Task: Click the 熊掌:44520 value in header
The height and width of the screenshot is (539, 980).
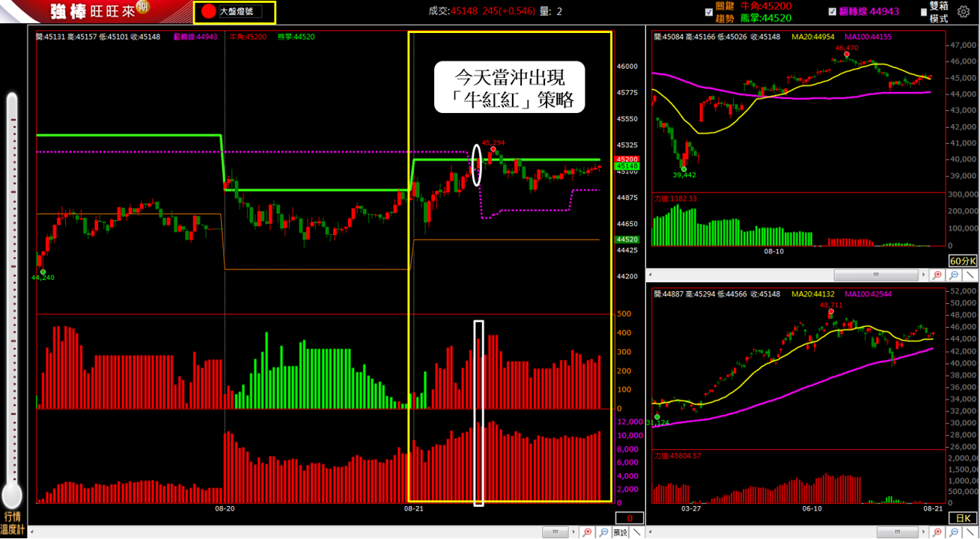Action: [x=764, y=18]
